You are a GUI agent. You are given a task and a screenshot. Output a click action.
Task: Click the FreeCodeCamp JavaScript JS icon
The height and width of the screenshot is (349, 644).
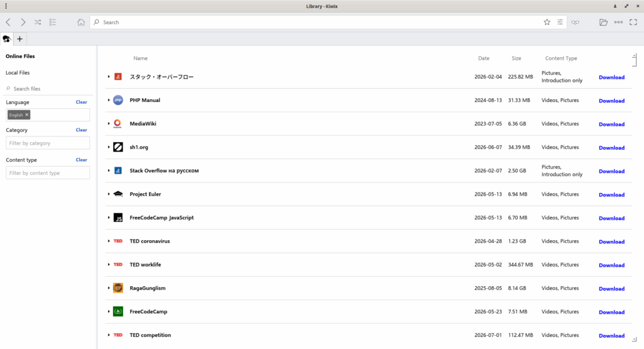[x=118, y=218]
